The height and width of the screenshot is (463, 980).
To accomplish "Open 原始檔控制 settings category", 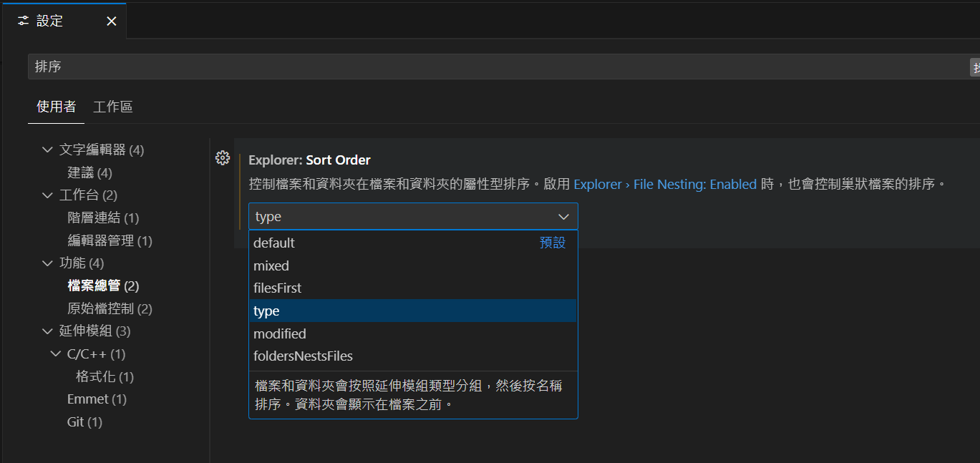I will (110, 308).
